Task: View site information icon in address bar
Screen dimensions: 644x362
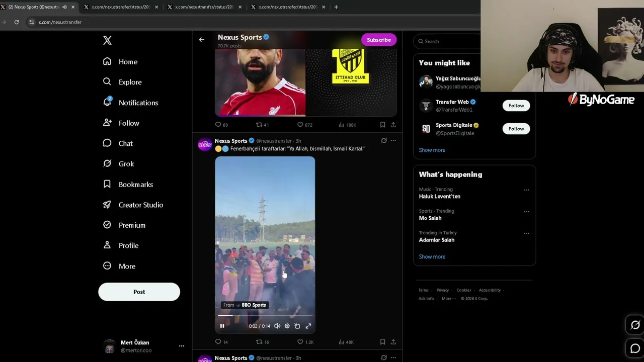Action: point(32,22)
